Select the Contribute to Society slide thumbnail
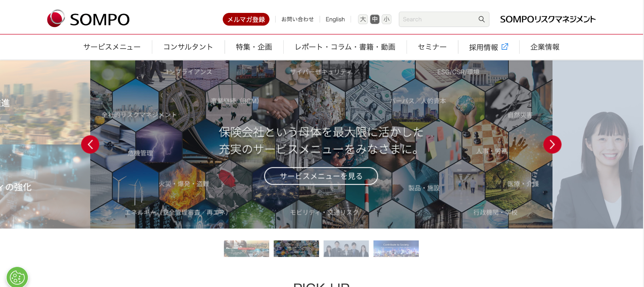644x287 pixels. pyautogui.click(x=396, y=249)
